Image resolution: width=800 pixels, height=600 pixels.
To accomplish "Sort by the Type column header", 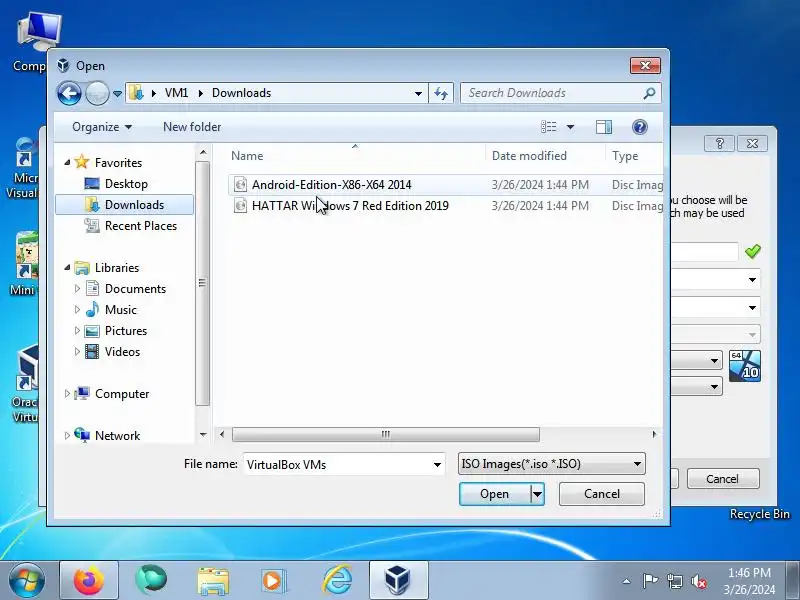I will point(625,156).
